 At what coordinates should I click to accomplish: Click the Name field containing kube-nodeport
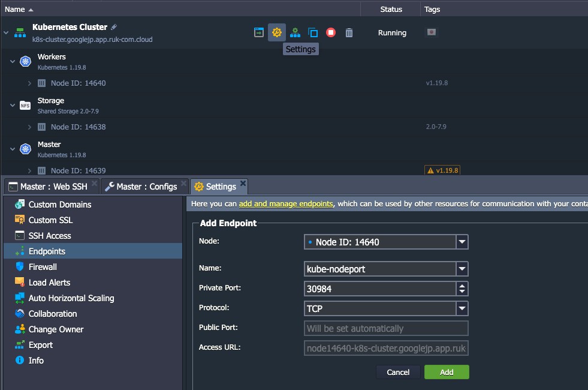[380, 269]
